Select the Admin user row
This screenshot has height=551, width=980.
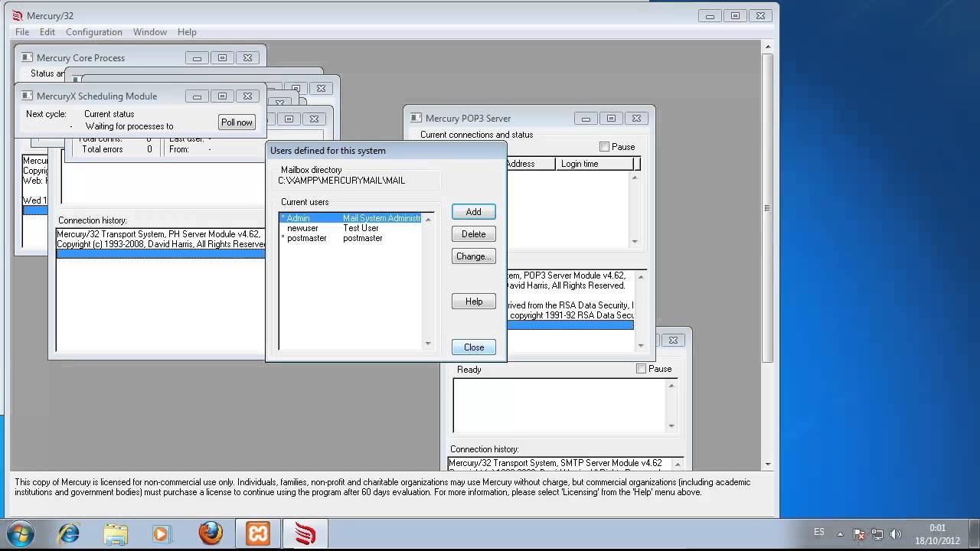(351, 218)
